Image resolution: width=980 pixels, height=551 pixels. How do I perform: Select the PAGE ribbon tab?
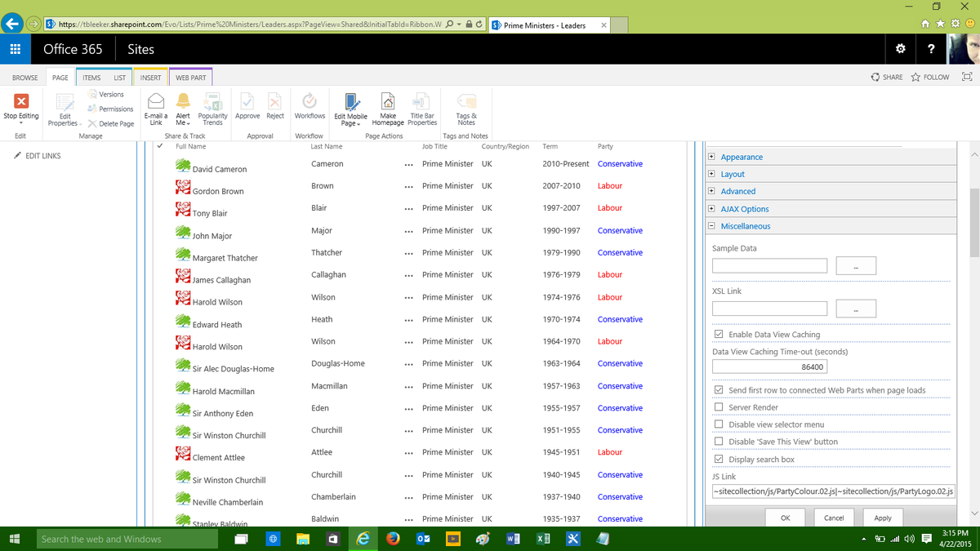pyautogui.click(x=60, y=78)
